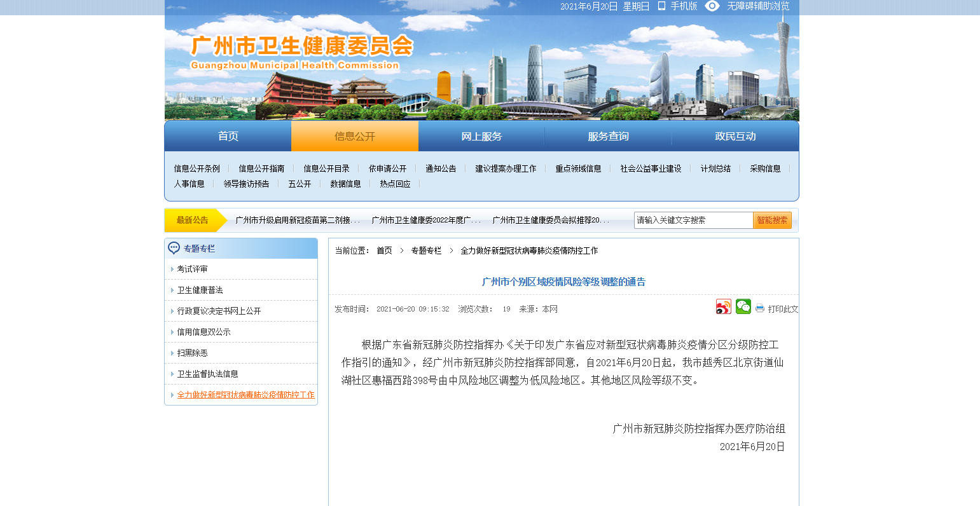Click the speech bubble icon by 专题专栏
Image resolution: width=980 pixels, height=506 pixels.
click(x=174, y=248)
